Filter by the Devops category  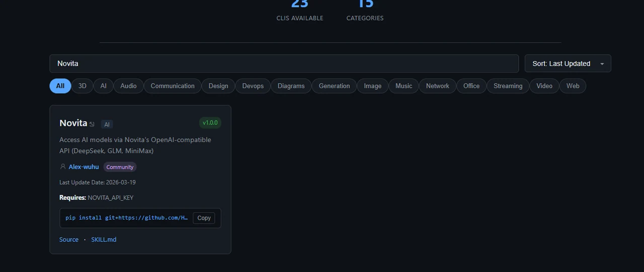pos(253,86)
